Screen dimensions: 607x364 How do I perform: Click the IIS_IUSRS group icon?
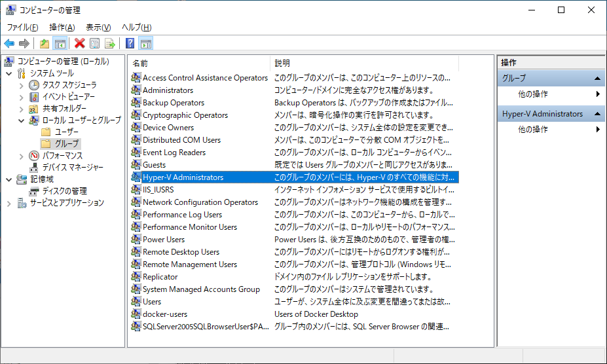[x=136, y=189]
